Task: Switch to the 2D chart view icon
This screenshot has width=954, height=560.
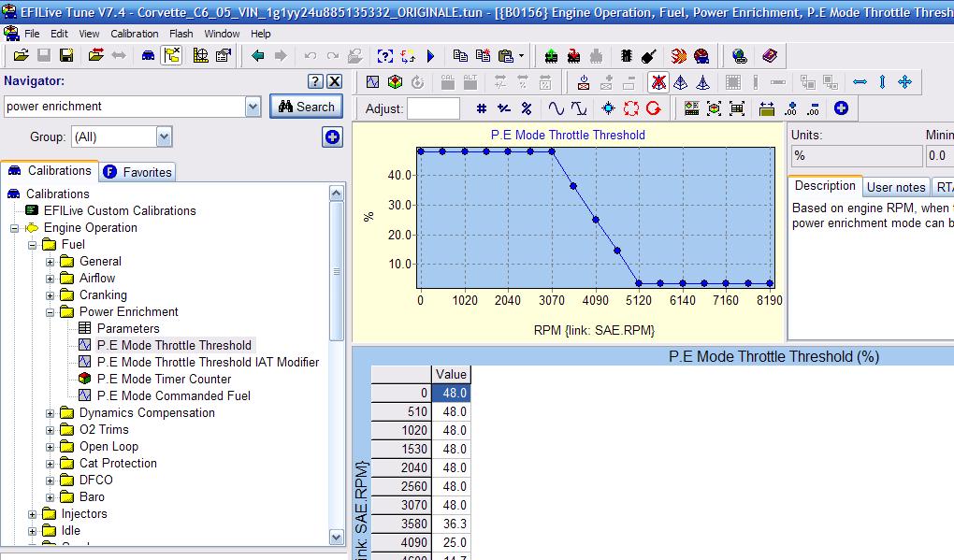Action: (373, 82)
